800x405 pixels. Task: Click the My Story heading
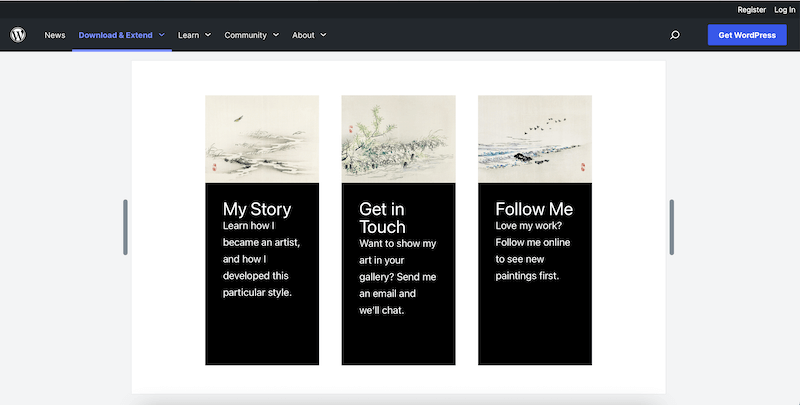pyautogui.click(x=257, y=209)
